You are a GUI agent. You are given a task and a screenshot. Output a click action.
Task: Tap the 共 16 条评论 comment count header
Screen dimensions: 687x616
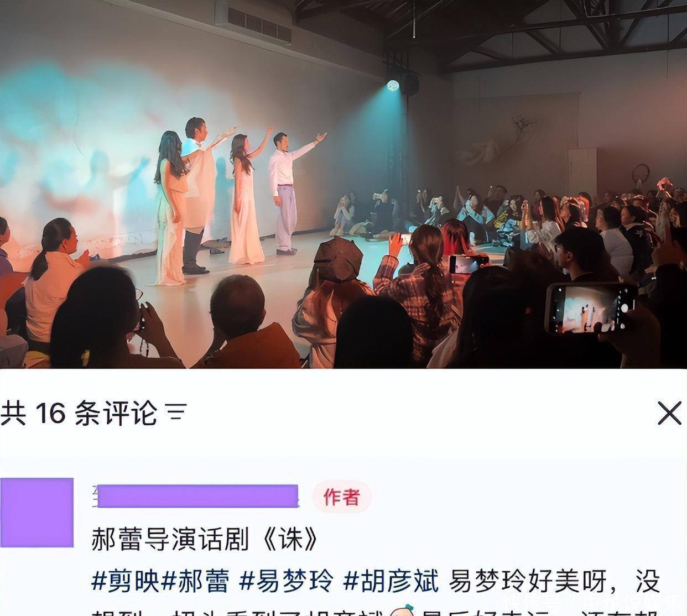[x=79, y=413]
